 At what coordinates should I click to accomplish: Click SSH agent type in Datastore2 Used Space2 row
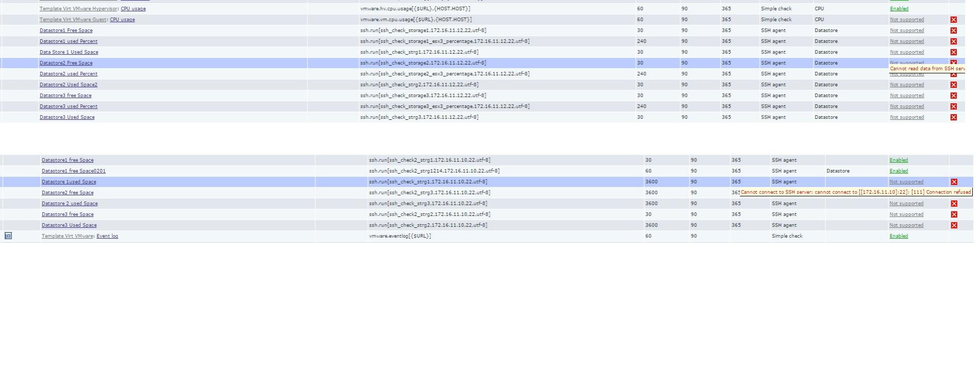point(773,85)
